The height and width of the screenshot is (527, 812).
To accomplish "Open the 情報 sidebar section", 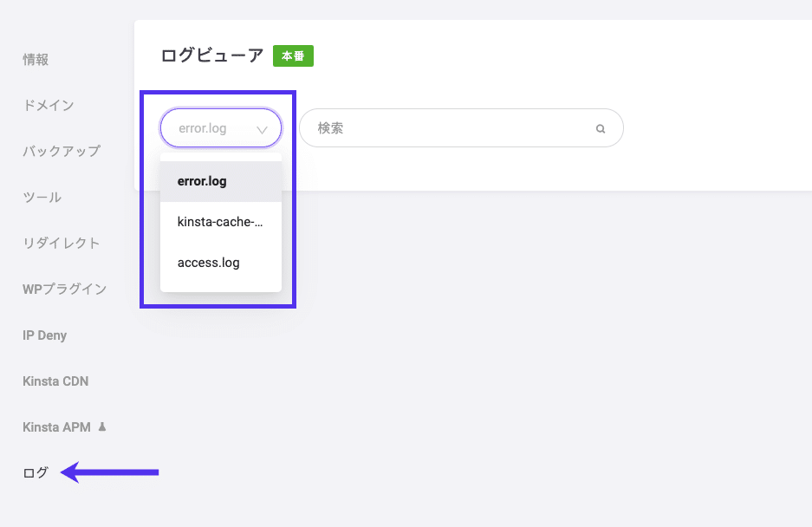I will [34, 59].
